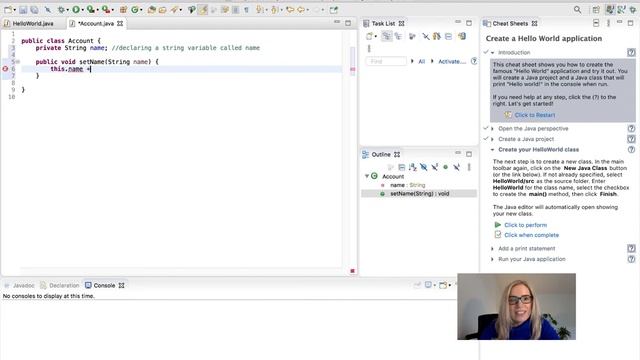Image resolution: width=640 pixels, height=360 pixels.
Task: Click the Click to perform link
Action: (525, 225)
